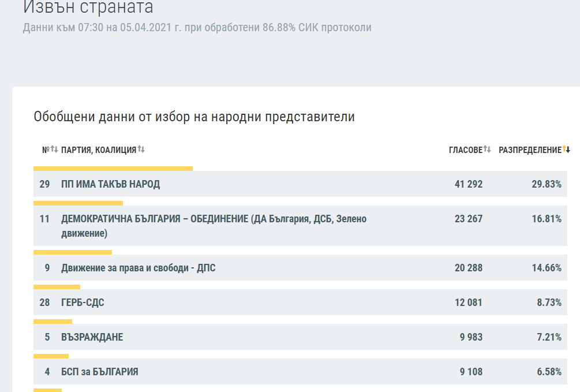This screenshot has width=580, height=392.
Task: Click yellow bar above ПП ИМА ТАКЪВ НАРОД
Action: (x=113, y=169)
